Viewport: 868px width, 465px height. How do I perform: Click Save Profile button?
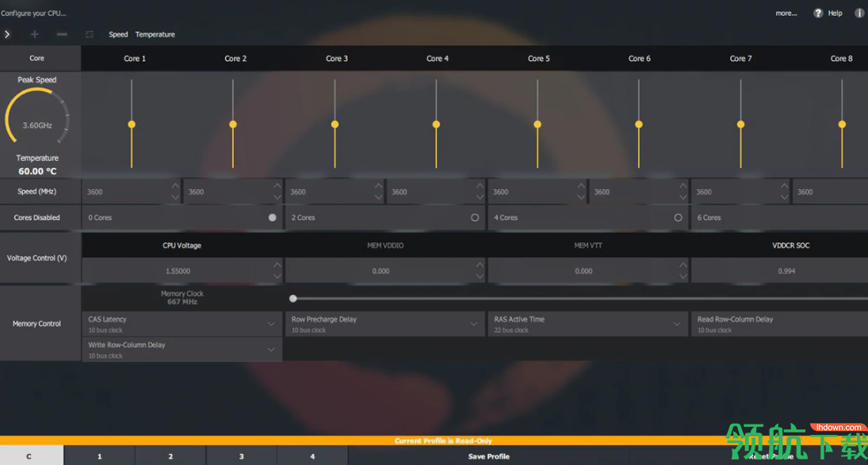(x=489, y=455)
